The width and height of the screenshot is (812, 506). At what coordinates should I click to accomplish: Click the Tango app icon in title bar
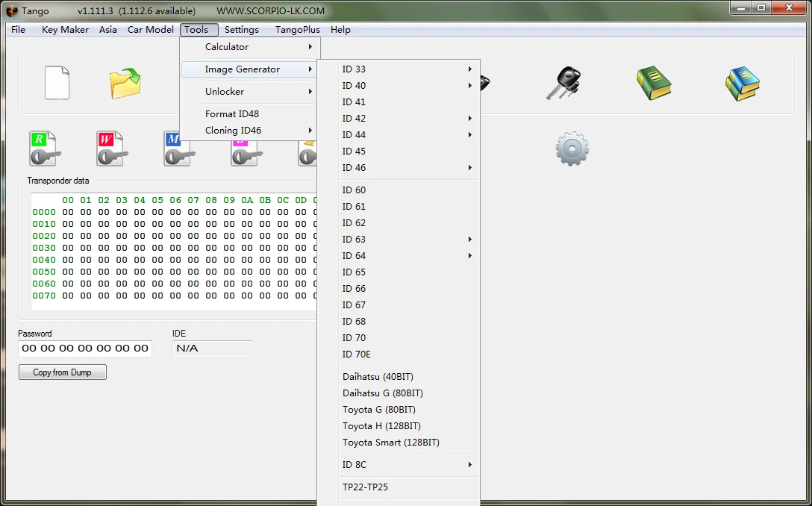click(12, 11)
